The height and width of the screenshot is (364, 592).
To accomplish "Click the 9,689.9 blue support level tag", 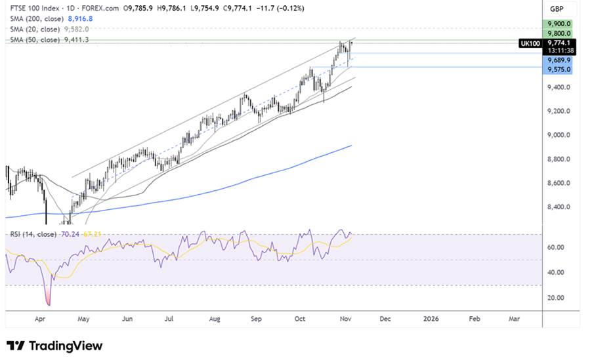I will 558,60.
